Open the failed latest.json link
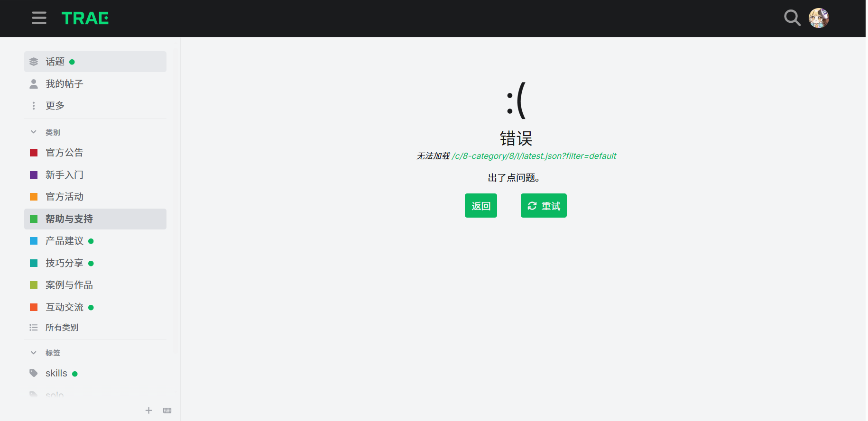868x421 pixels. [534, 156]
